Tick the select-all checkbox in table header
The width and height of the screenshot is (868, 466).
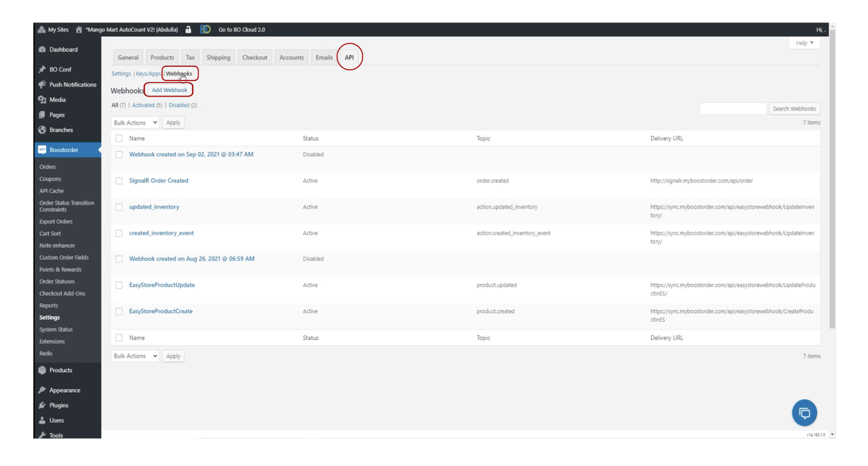119,138
